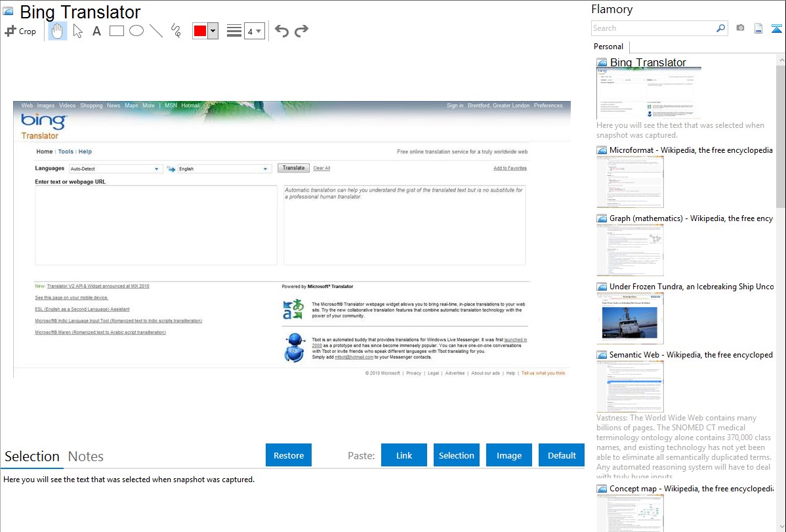Click the Maps link in Bing header
The image size is (786, 532).
click(131, 106)
